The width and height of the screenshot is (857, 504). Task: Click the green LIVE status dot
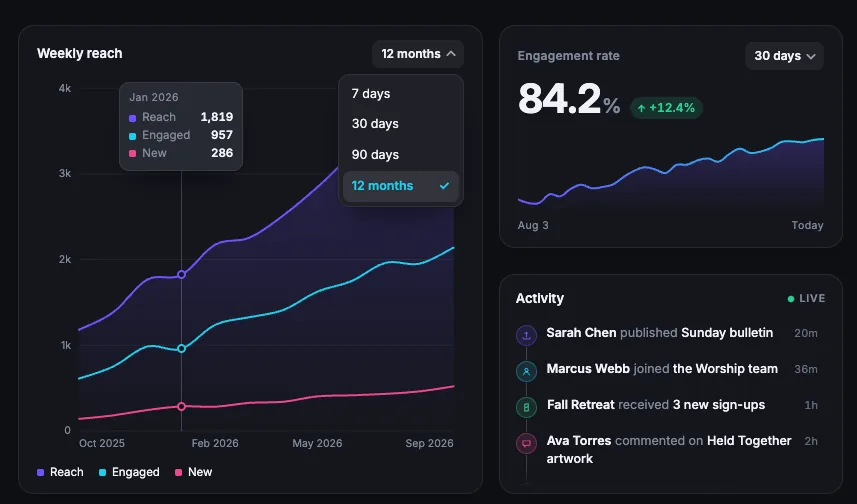[x=791, y=299]
